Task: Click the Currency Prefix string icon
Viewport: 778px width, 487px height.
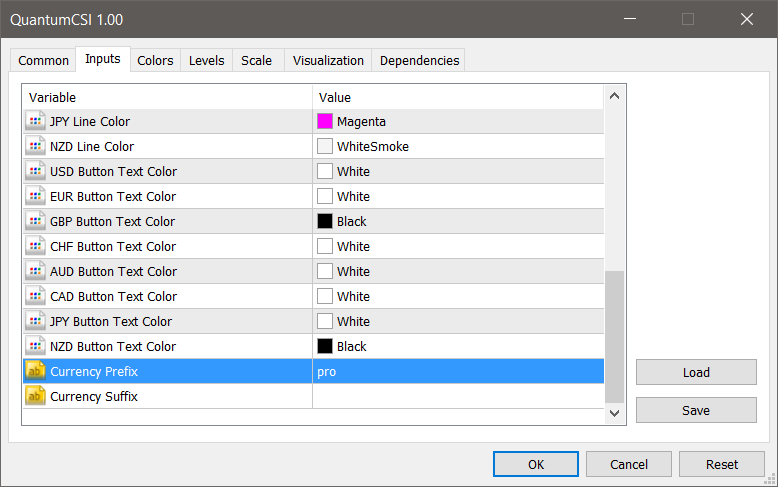Action: tap(35, 372)
